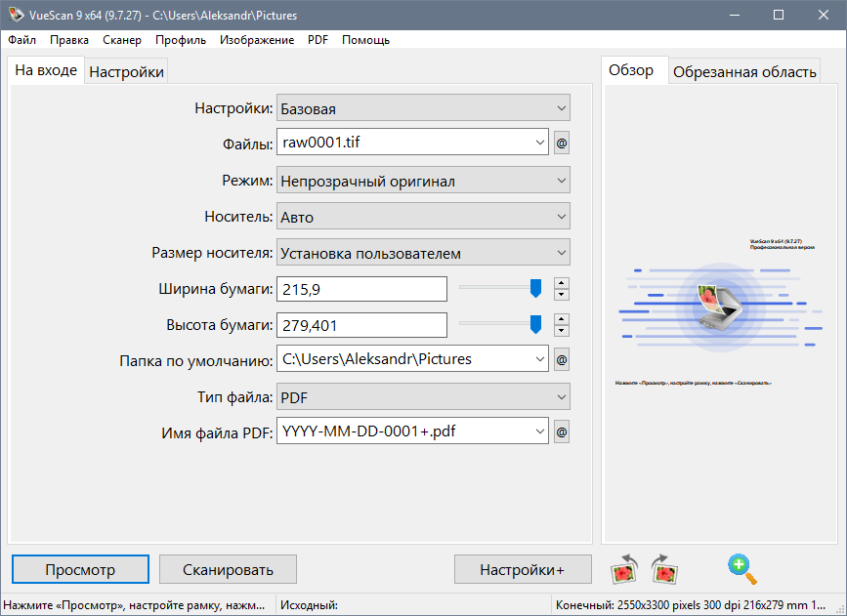Increase Высота бумаги with up stepper arrow

click(562, 319)
